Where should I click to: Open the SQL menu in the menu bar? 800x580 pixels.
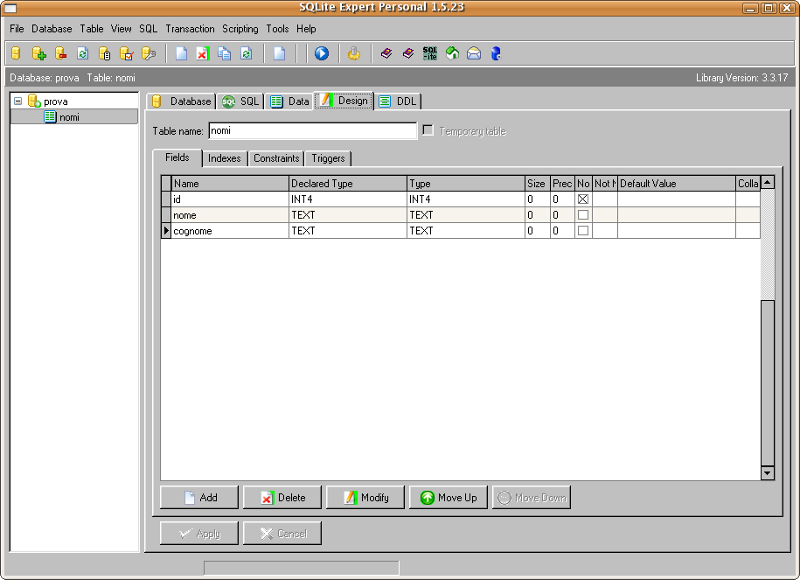(148, 29)
